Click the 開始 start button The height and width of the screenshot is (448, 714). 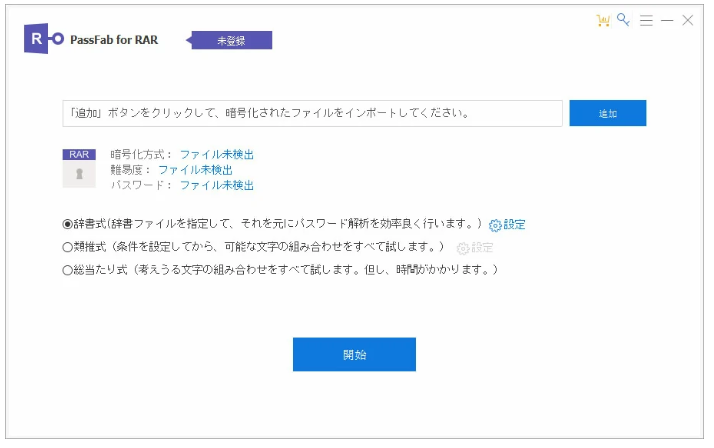[354, 354]
